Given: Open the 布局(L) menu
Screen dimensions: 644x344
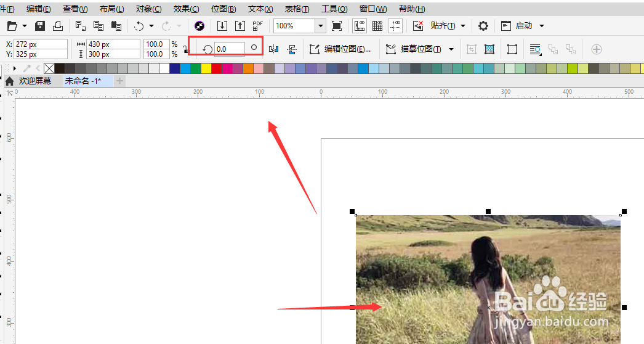Looking at the screenshot, I should [x=111, y=9].
